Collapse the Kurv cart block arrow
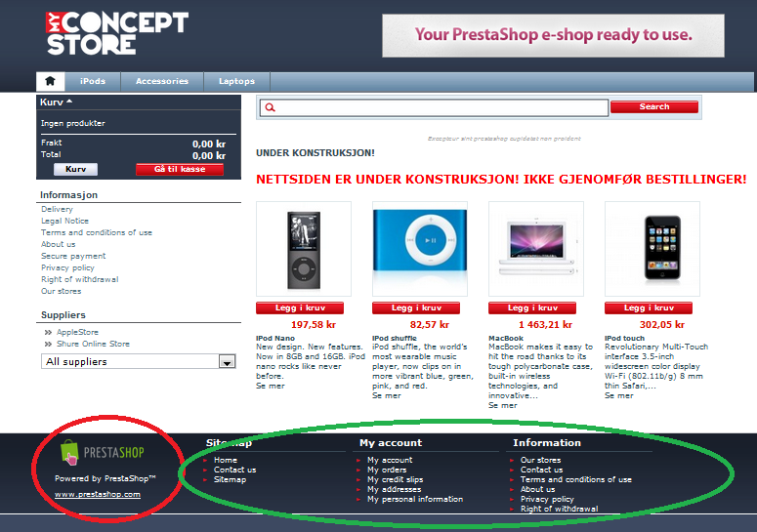This screenshot has height=532, width=757. (69, 102)
